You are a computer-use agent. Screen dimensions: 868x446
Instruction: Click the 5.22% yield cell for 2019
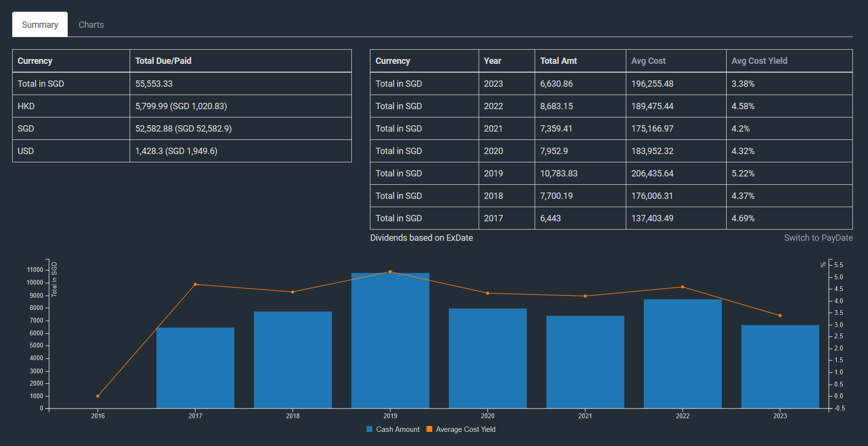(x=743, y=174)
